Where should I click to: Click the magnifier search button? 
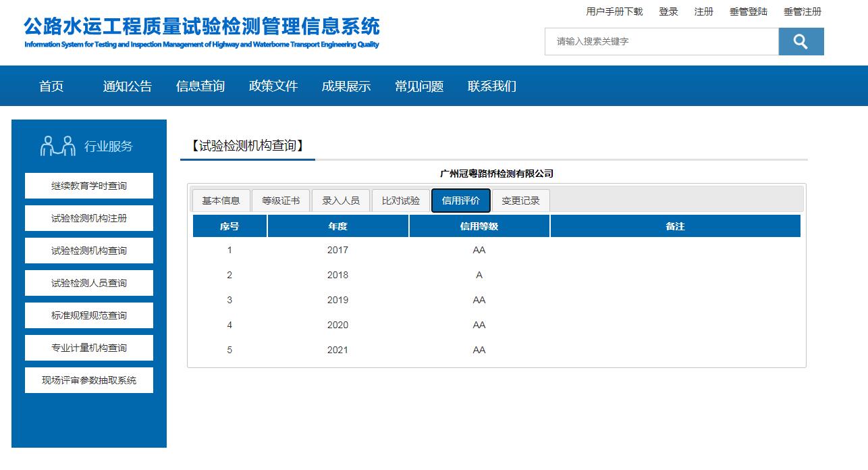tap(801, 41)
